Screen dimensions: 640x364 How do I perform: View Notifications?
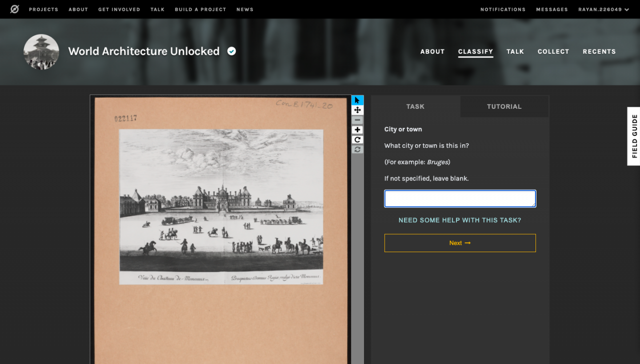pyautogui.click(x=503, y=9)
